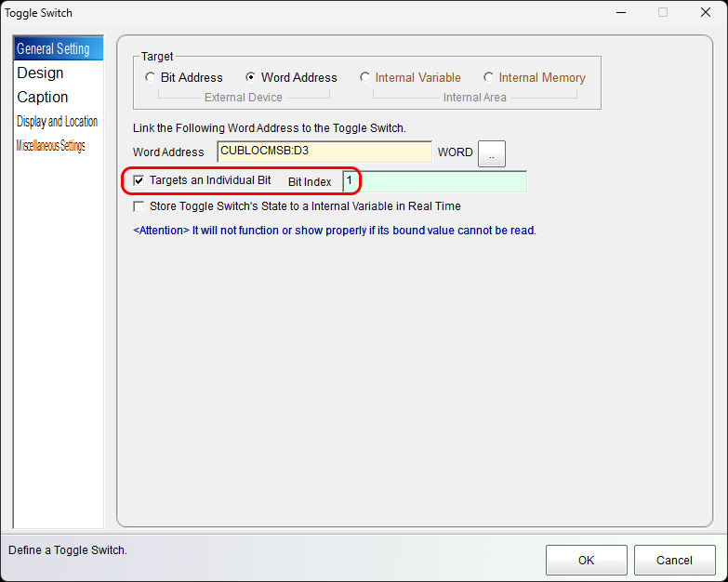Minimize the Toggle Switch window
The height and width of the screenshot is (582, 728).
[620, 13]
